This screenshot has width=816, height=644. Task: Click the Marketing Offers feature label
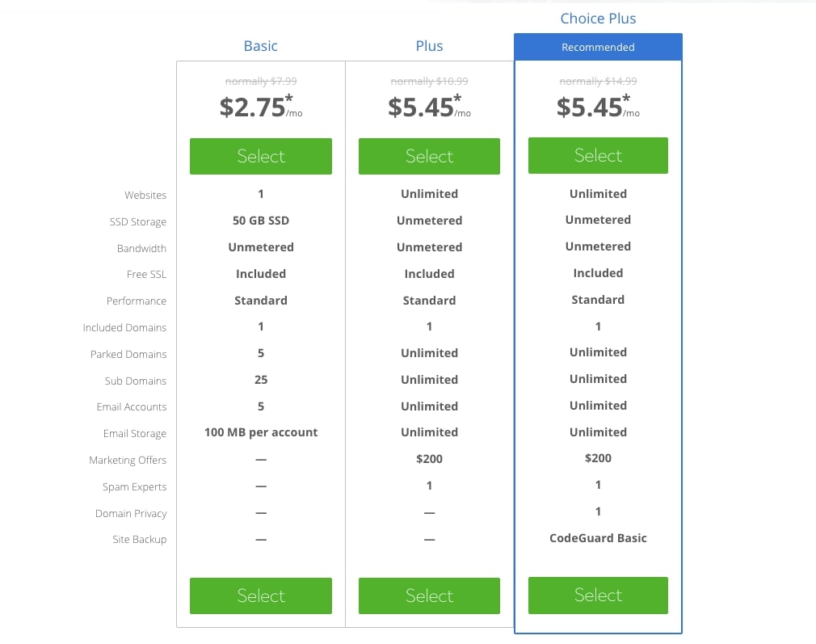tap(128, 461)
